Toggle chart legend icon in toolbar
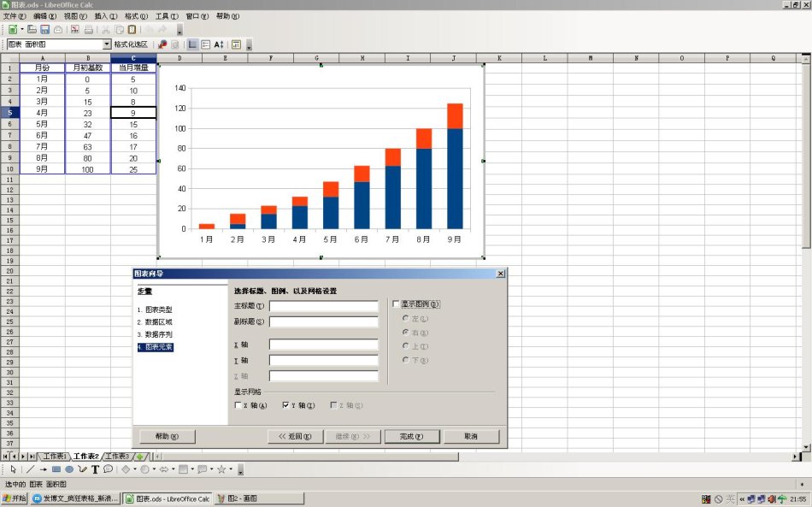Viewport: 812px width, 507px height. (x=206, y=44)
